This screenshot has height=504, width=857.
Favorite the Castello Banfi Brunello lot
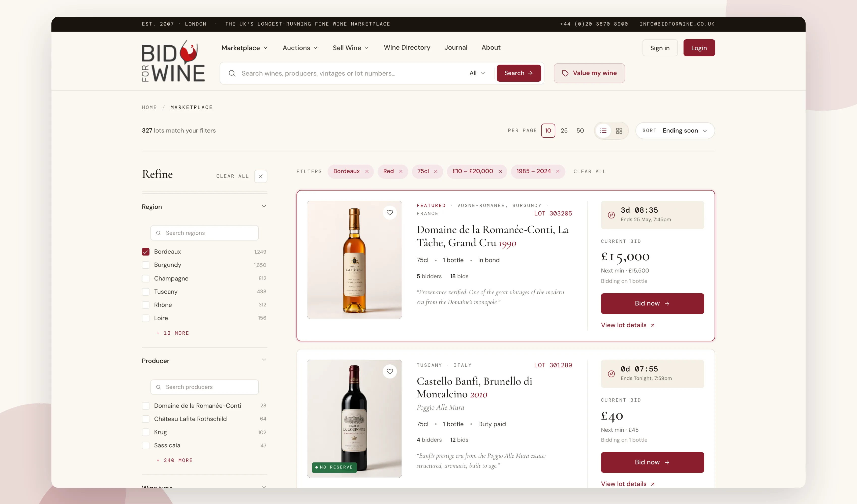pyautogui.click(x=390, y=371)
